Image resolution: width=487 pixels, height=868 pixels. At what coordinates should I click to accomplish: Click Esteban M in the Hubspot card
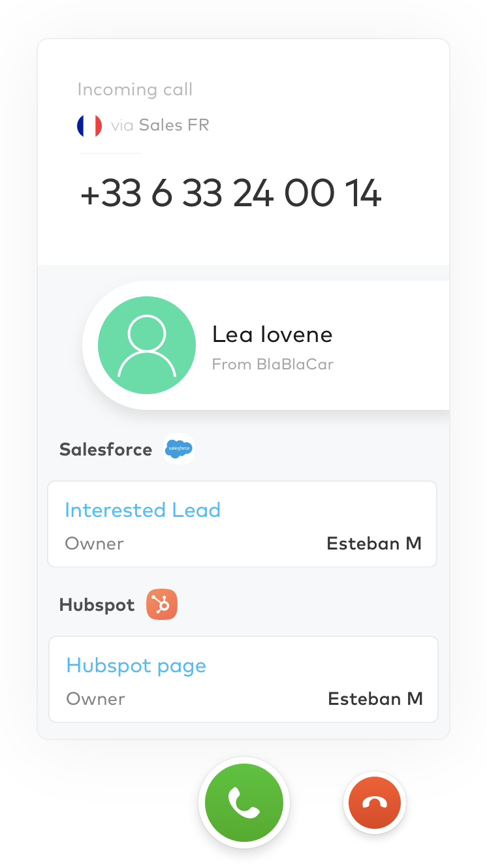click(x=375, y=698)
